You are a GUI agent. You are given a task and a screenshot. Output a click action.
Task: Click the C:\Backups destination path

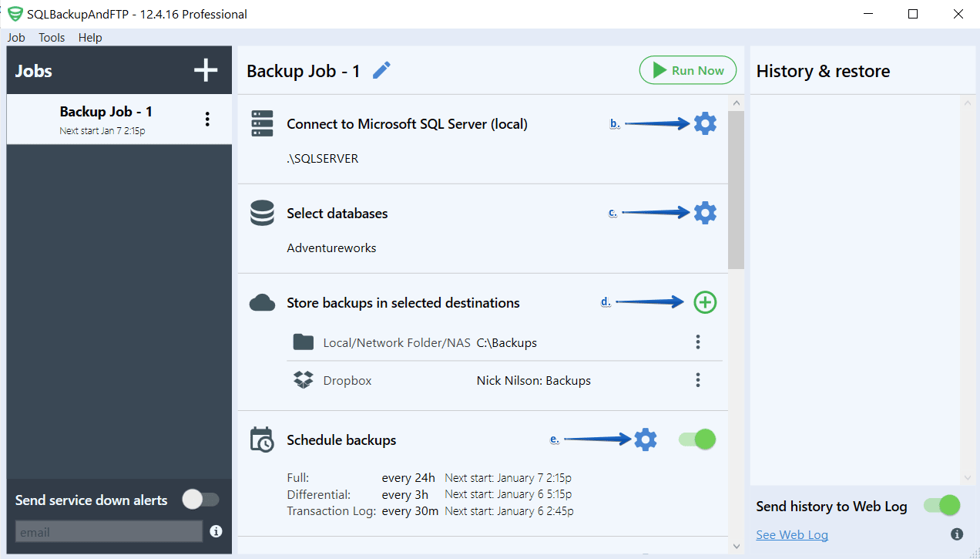pos(507,343)
